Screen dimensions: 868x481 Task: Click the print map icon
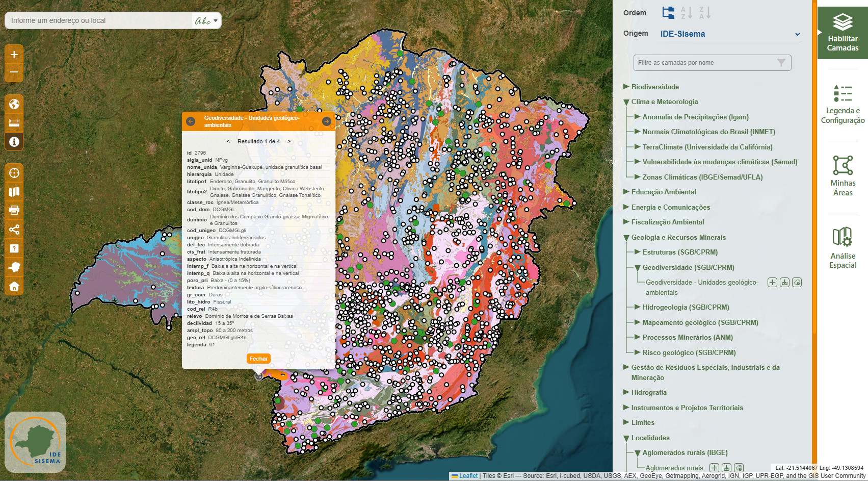(x=14, y=210)
